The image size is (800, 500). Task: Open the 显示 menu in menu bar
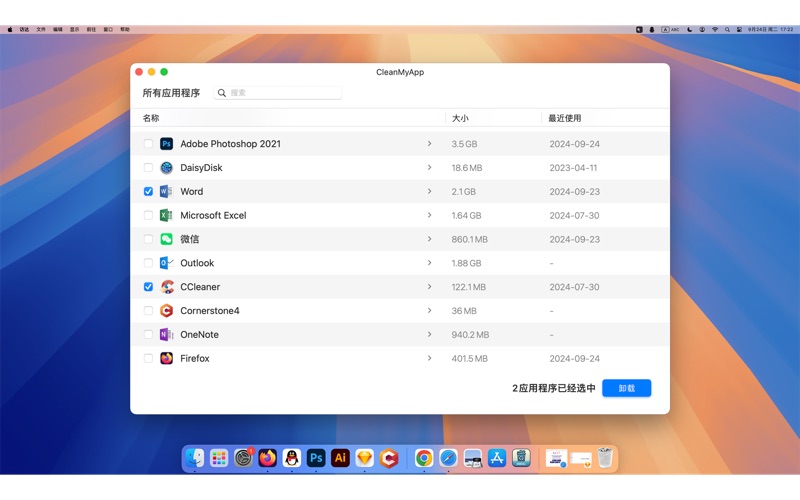tap(74, 30)
